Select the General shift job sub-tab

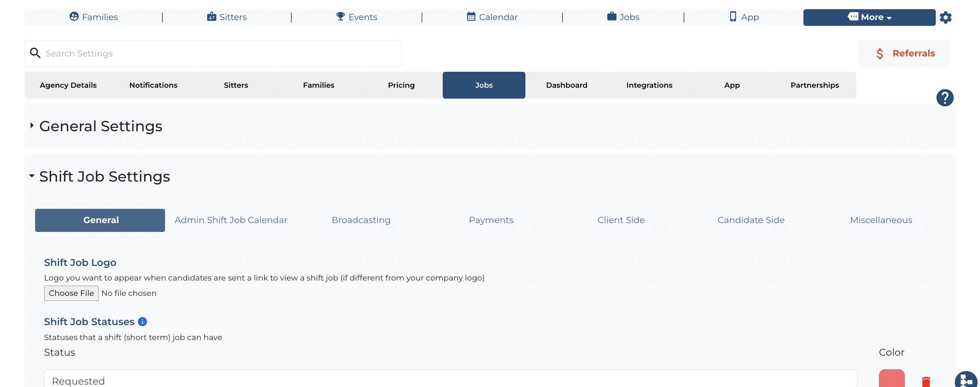pyautogui.click(x=100, y=220)
